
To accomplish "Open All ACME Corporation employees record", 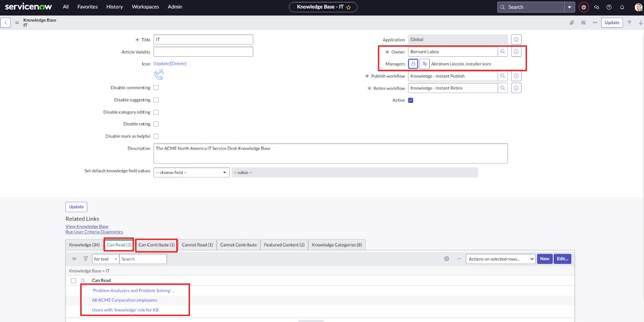I will [124, 300].
